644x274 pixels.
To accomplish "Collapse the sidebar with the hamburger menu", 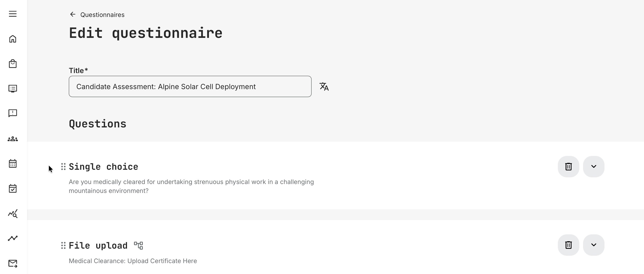I will point(13,14).
